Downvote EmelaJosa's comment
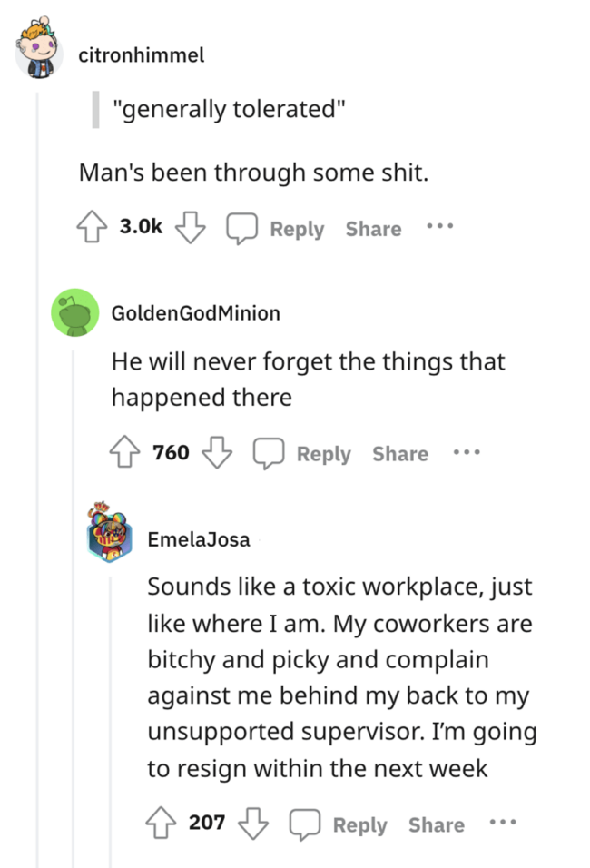This screenshot has height=868, width=590. coord(254,823)
